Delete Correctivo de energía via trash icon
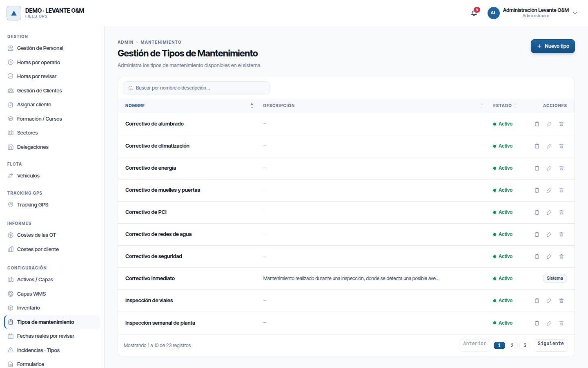The height and width of the screenshot is (368, 588). (561, 168)
